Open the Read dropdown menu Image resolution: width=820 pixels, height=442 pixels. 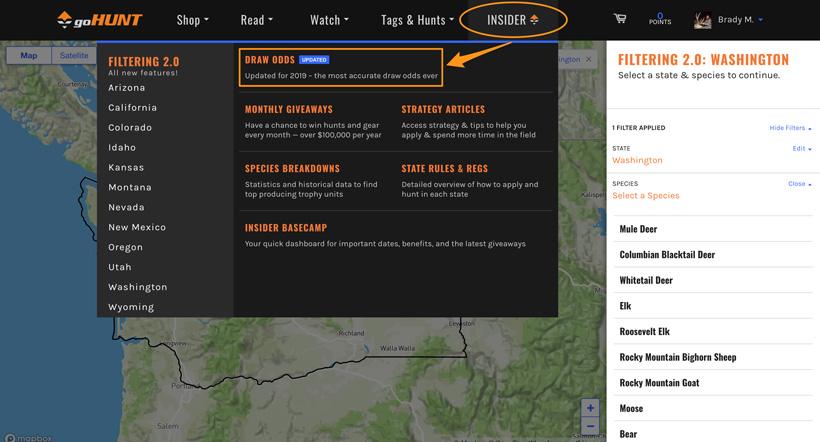256,20
